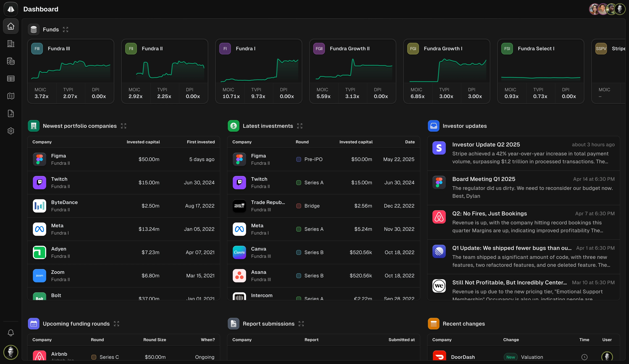
Task: Click the New valuation badge for DoorDash
Action: tap(511, 357)
